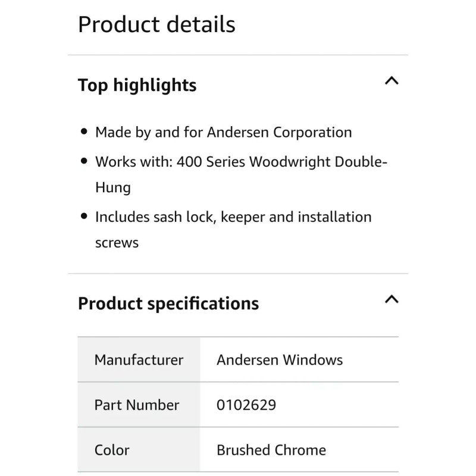Select the Part Number label cell

point(137,405)
